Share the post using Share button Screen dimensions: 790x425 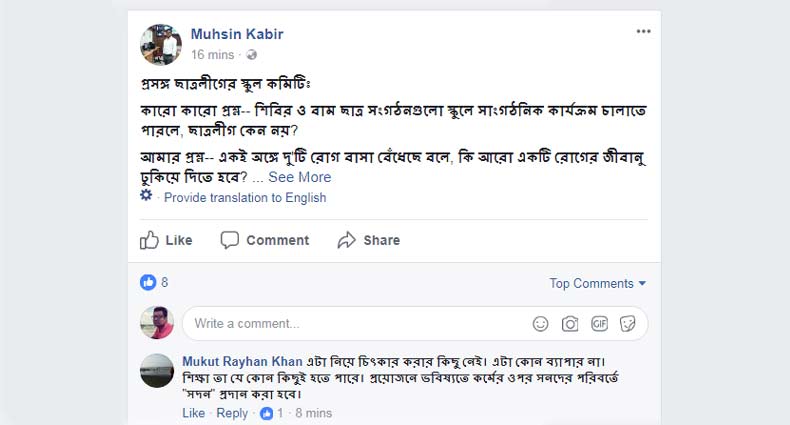[369, 240]
